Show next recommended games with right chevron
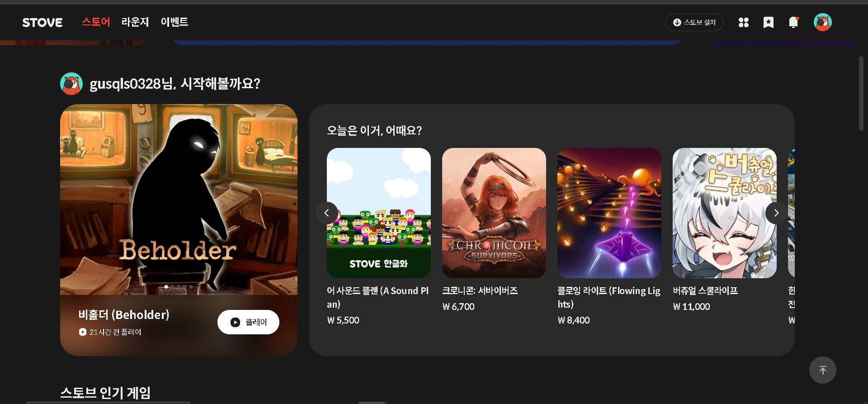The height and width of the screenshot is (404, 868). tap(777, 213)
